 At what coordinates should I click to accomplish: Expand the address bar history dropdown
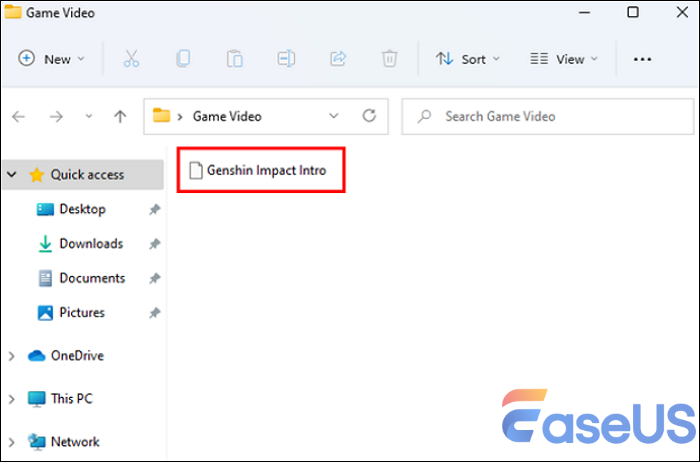click(333, 116)
